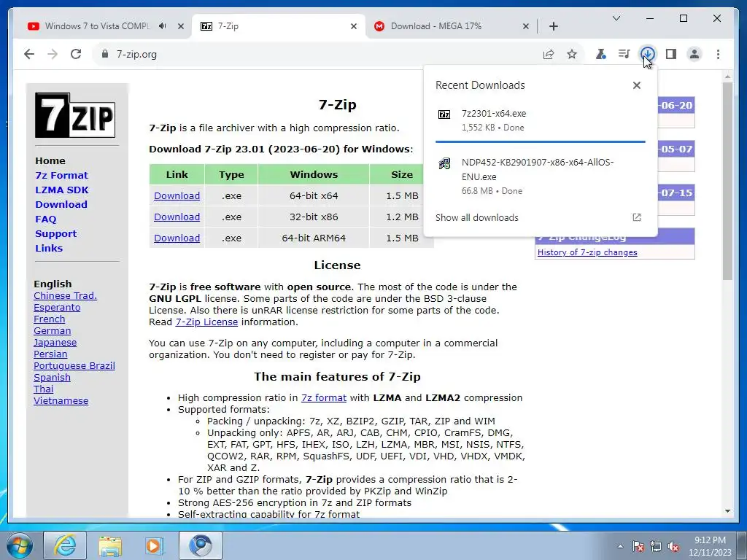
Task: Switch language to Esperanto
Action: [x=57, y=308]
